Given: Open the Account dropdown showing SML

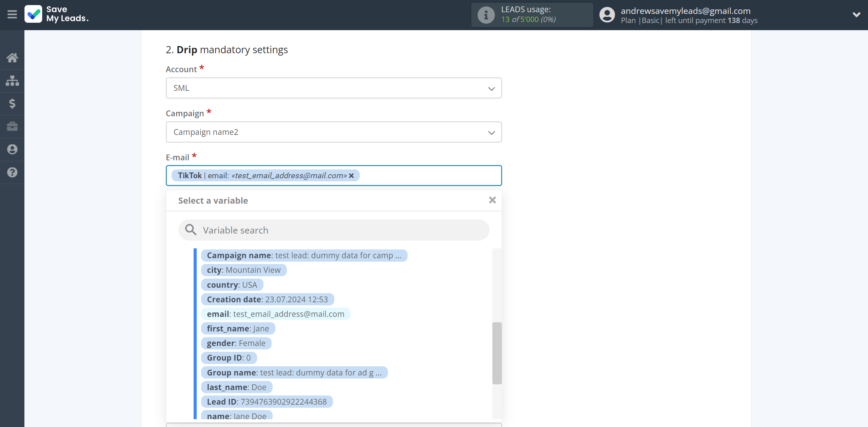Looking at the screenshot, I should pos(334,88).
